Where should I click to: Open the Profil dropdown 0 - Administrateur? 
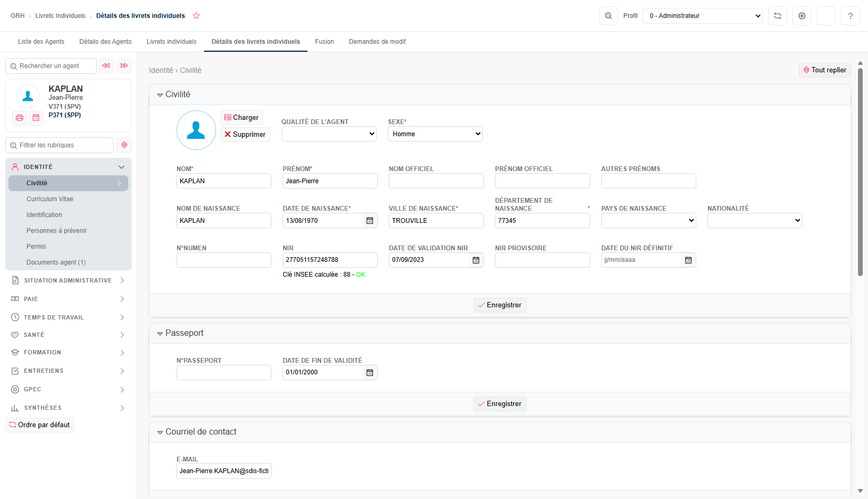[x=702, y=16]
